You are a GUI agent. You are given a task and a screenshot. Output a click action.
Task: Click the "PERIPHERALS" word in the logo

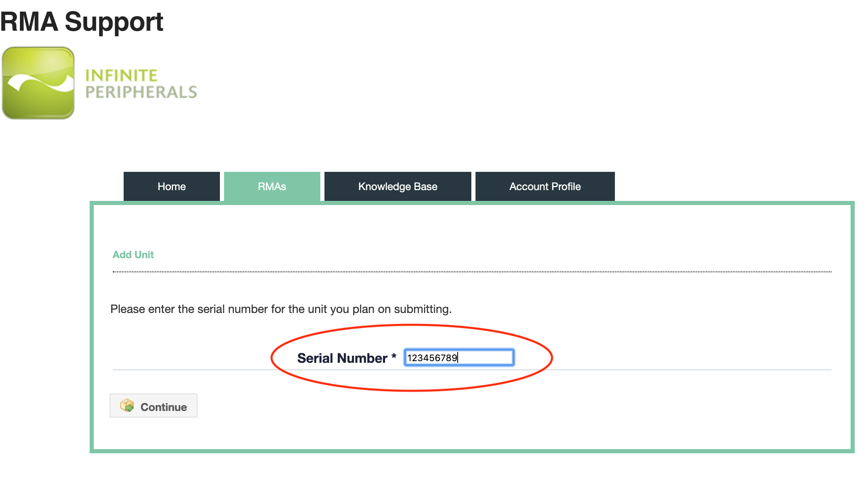point(141,92)
